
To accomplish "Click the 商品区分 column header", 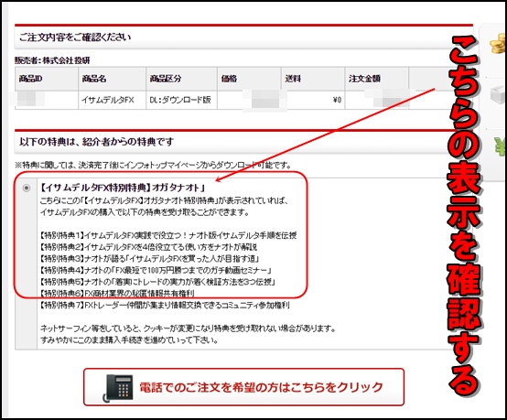I will (x=181, y=79).
